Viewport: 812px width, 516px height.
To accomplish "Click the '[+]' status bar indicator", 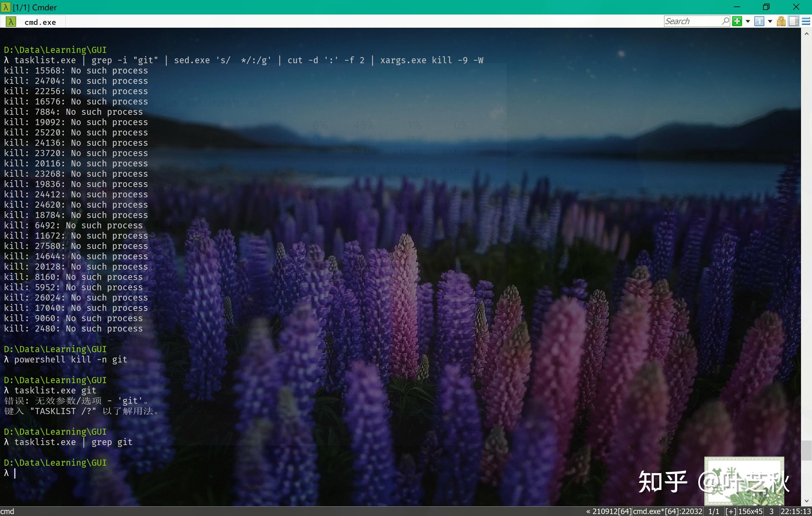I will (x=731, y=511).
